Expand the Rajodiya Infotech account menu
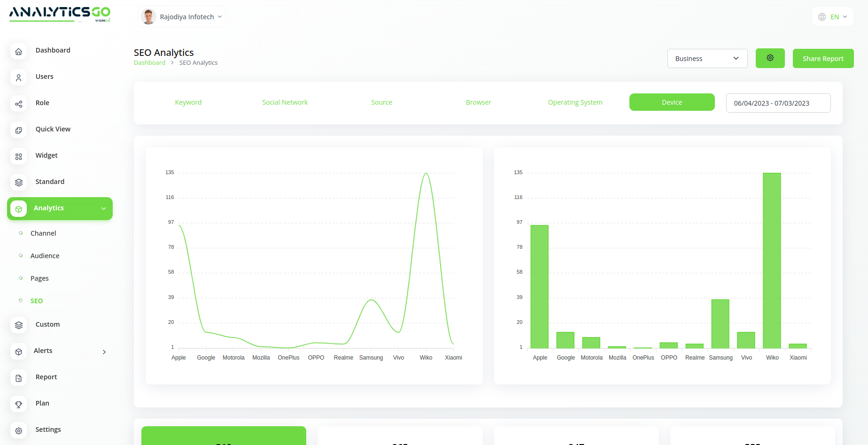868x445 pixels. [x=182, y=17]
